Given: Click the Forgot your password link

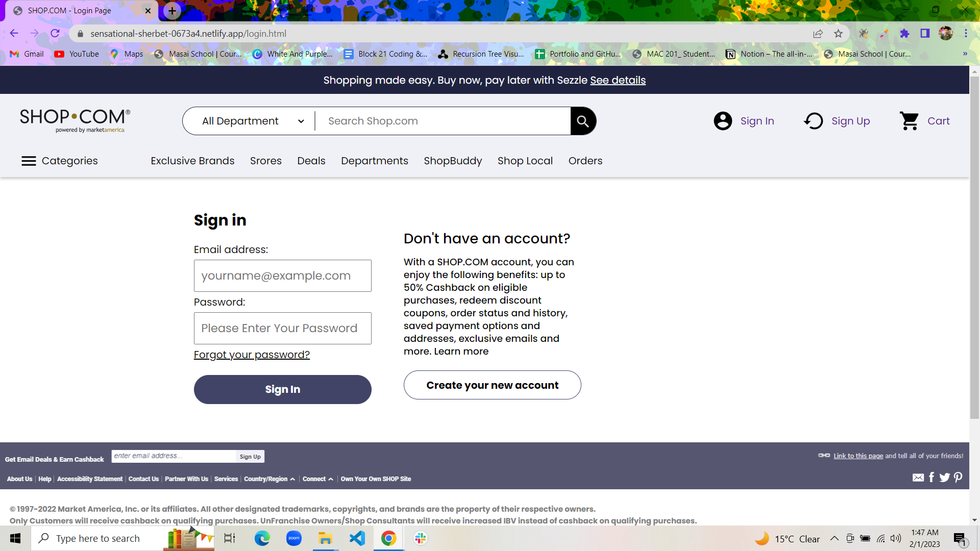Looking at the screenshot, I should (x=252, y=355).
